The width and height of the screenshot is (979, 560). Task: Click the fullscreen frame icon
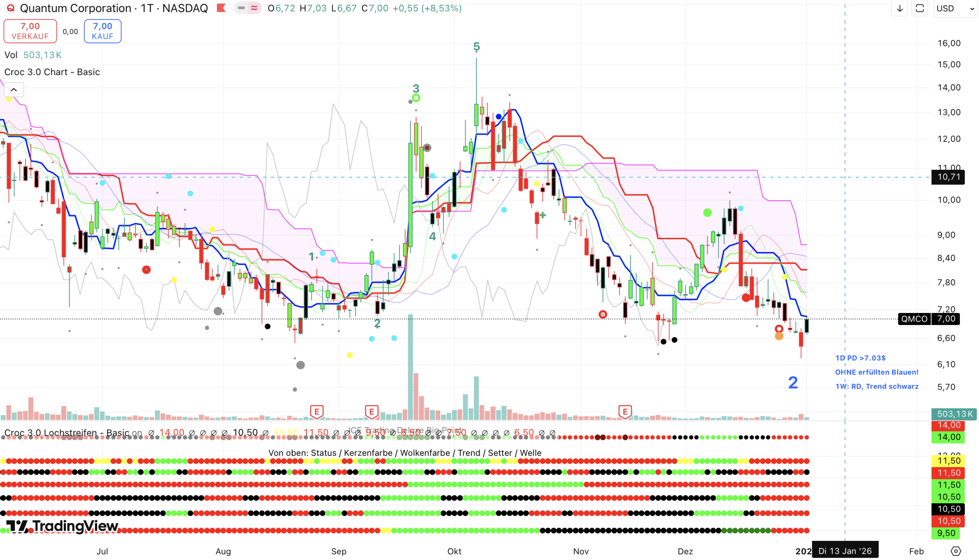click(919, 9)
